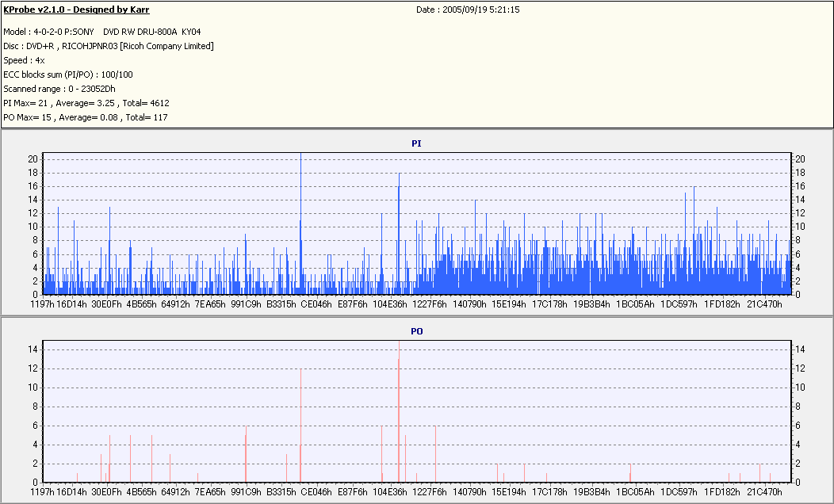Screen dimensions: 834x504
Task: Click '104E36h' on the PO chart axis
Action: [390, 492]
